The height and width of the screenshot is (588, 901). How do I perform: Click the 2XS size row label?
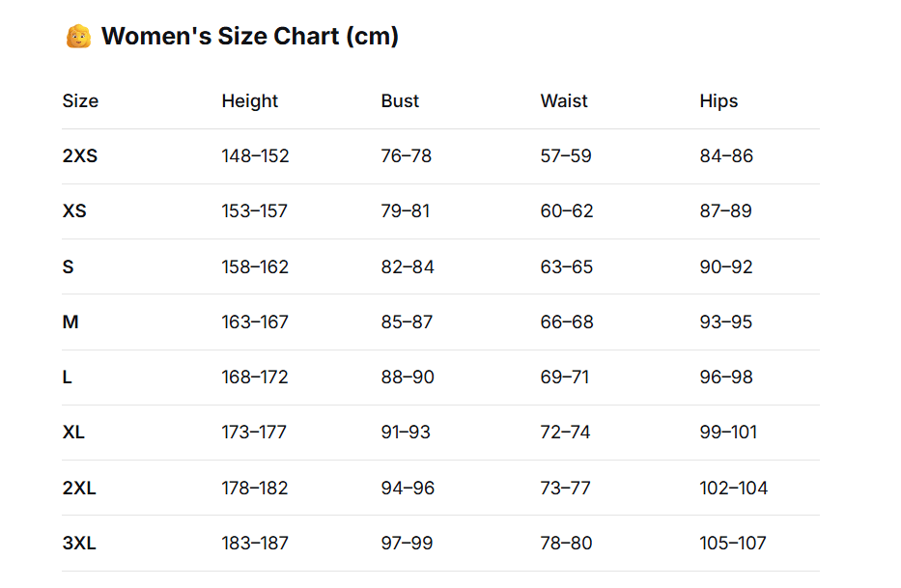click(x=80, y=156)
